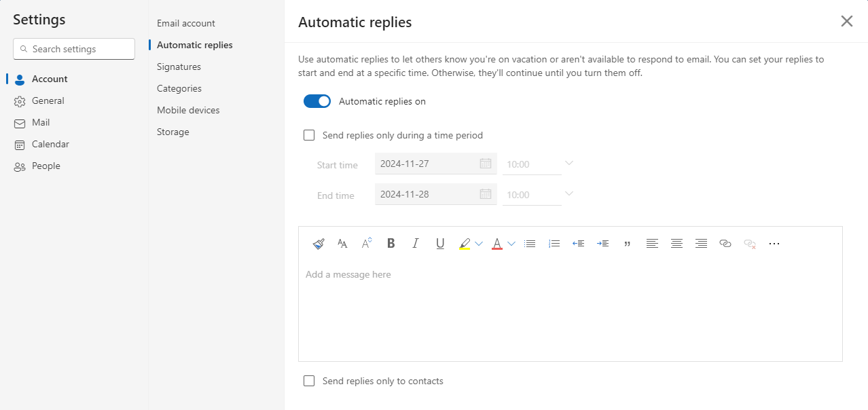The image size is (868, 410).
Task: Expand the font color dropdown arrow
Action: coord(511,244)
